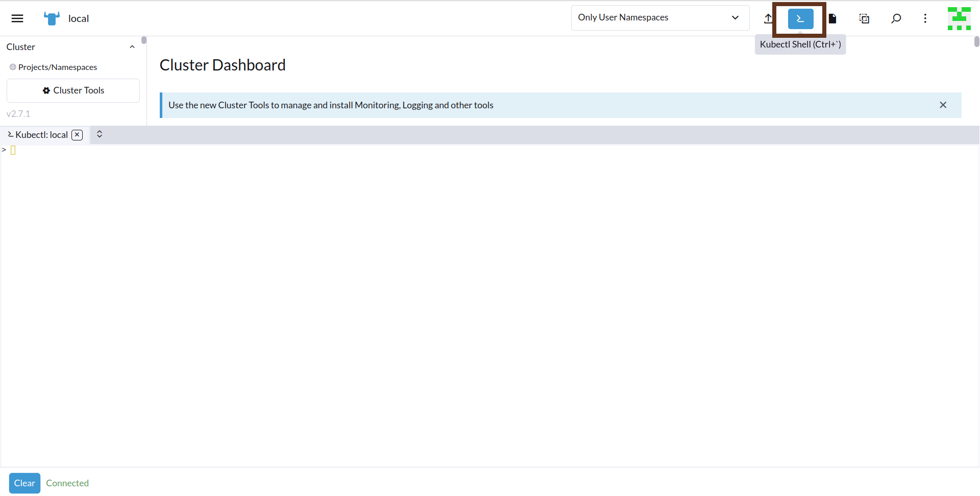Open Cluster Tools

pos(73,90)
